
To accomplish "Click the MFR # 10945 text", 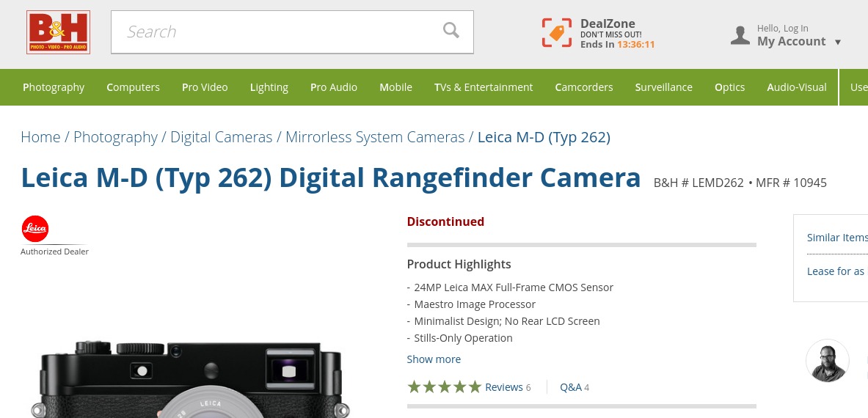I will [x=791, y=183].
